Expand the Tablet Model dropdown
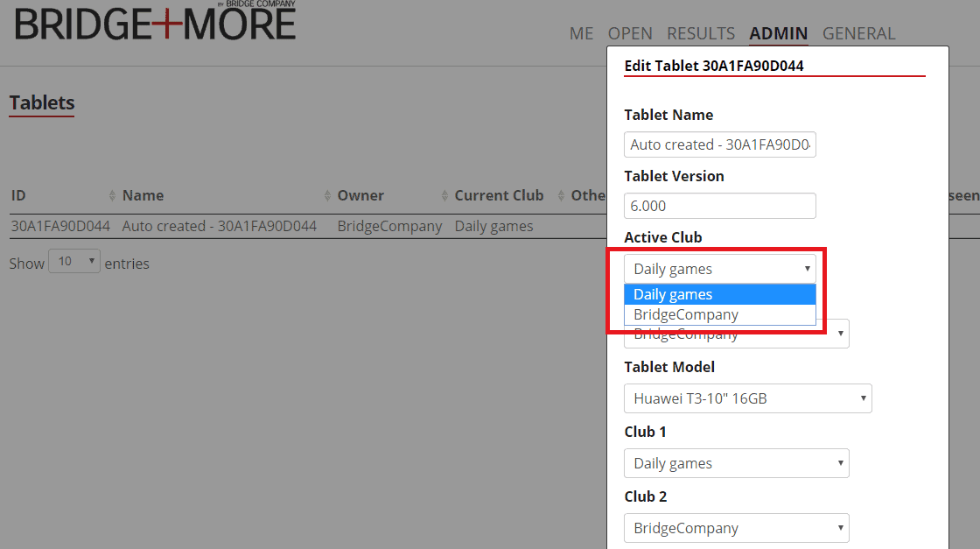 pyautogui.click(x=747, y=398)
